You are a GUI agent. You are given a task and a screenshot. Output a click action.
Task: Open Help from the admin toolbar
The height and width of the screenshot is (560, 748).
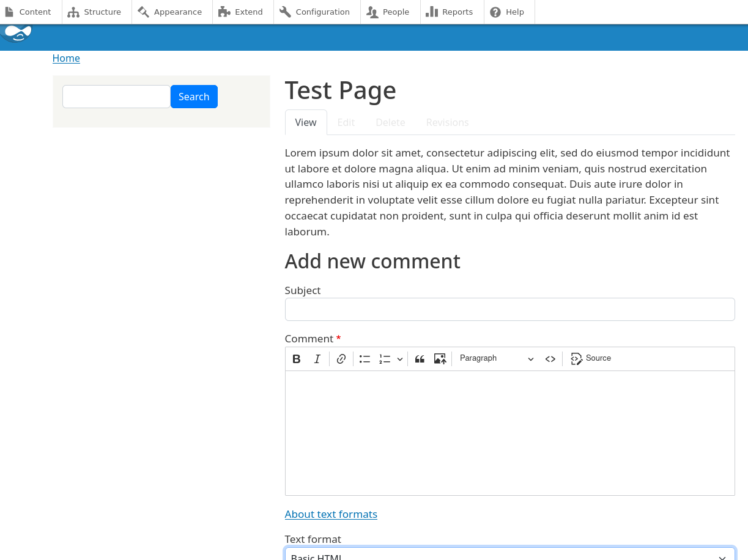pyautogui.click(x=508, y=12)
